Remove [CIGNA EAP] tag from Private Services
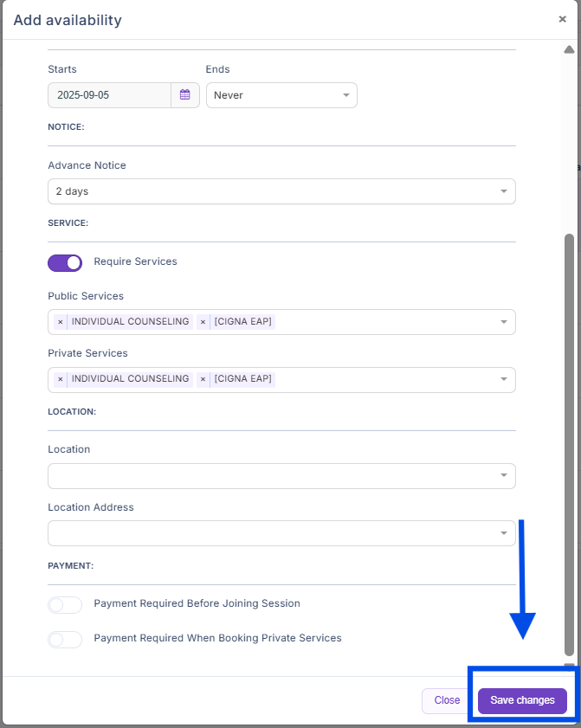The height and width of the screenshot is (728, 581). (203, 379)
